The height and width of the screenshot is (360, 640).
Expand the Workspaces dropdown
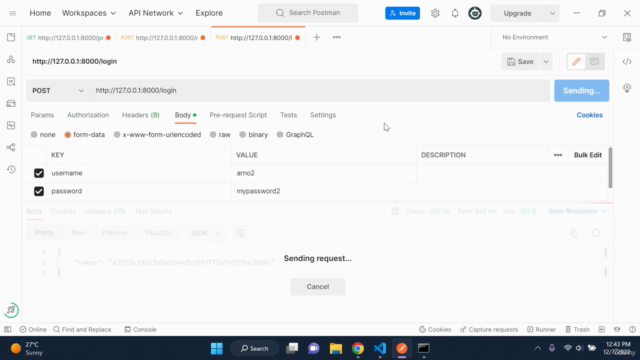point(89,13)
